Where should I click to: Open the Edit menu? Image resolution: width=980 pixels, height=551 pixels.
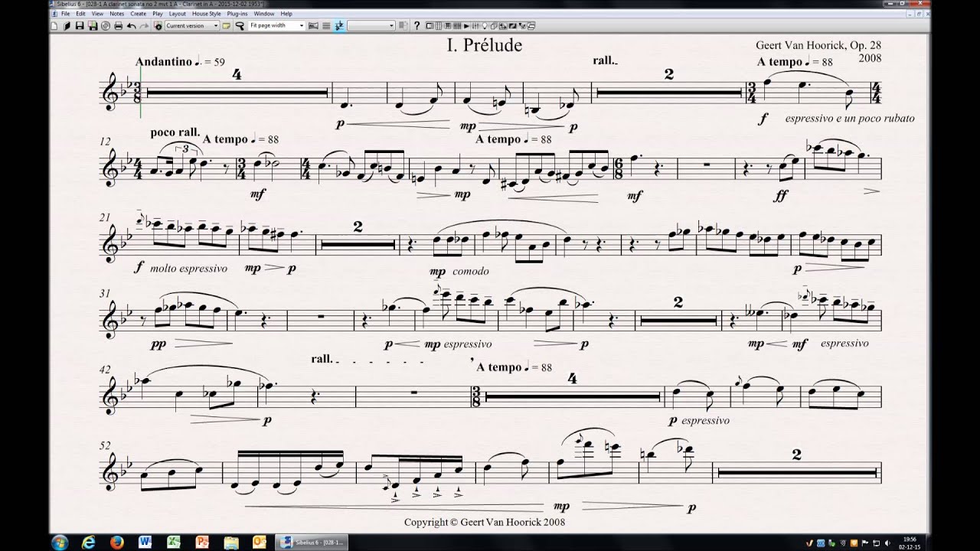(80, 14)
